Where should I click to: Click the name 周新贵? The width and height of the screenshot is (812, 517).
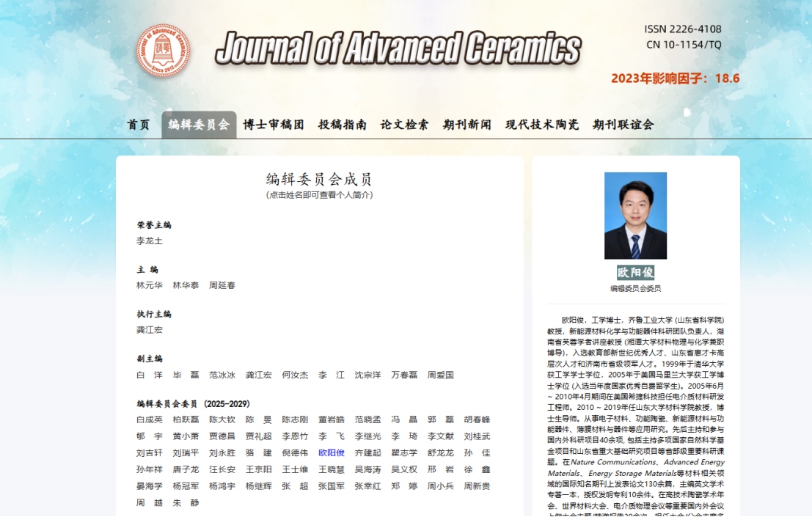point(477,486)
